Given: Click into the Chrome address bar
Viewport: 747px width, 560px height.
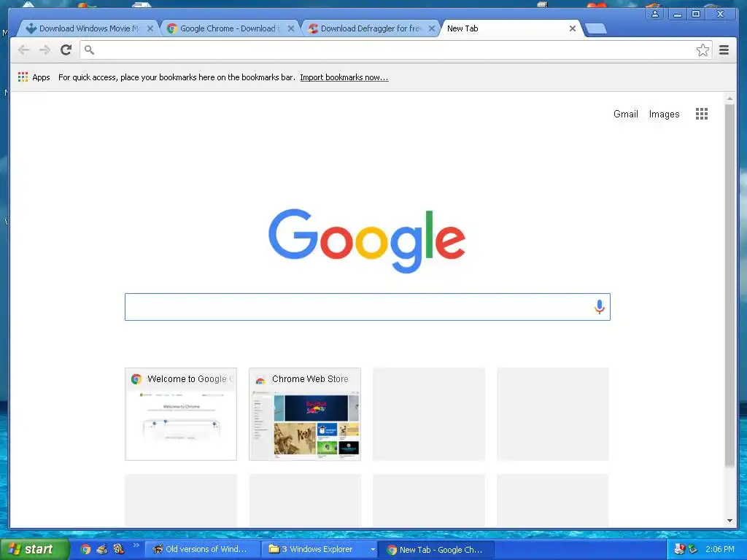Looking at the screenshot, I should coord(395,50).
